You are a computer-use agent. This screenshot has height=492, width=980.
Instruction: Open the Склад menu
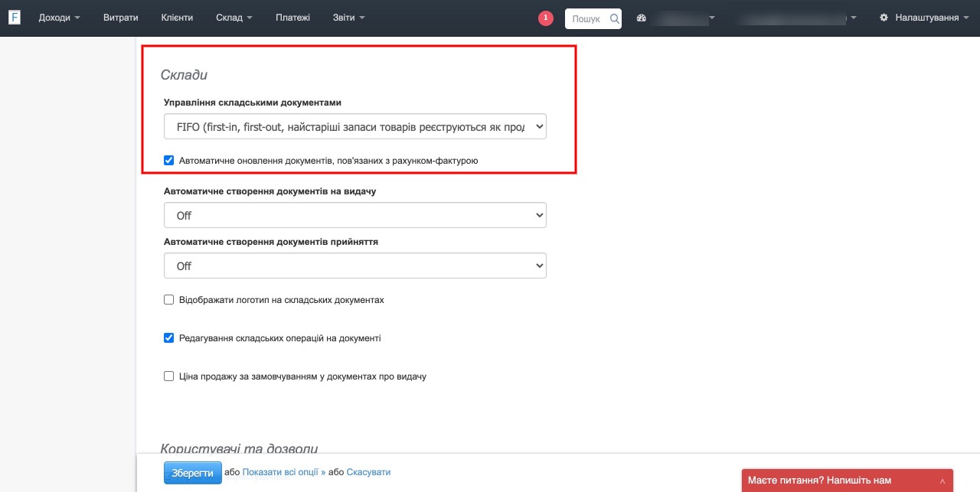(234, 18)
